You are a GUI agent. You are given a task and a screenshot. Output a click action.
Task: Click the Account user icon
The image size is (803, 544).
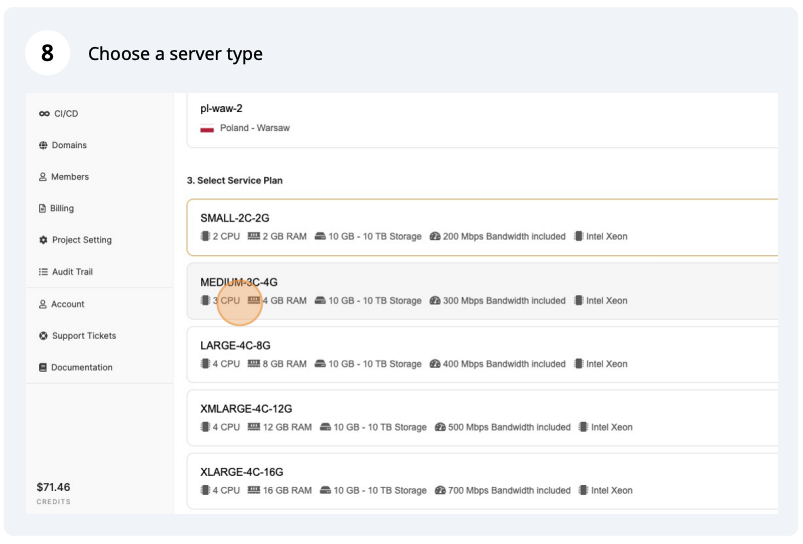click(x=43, y=304)
